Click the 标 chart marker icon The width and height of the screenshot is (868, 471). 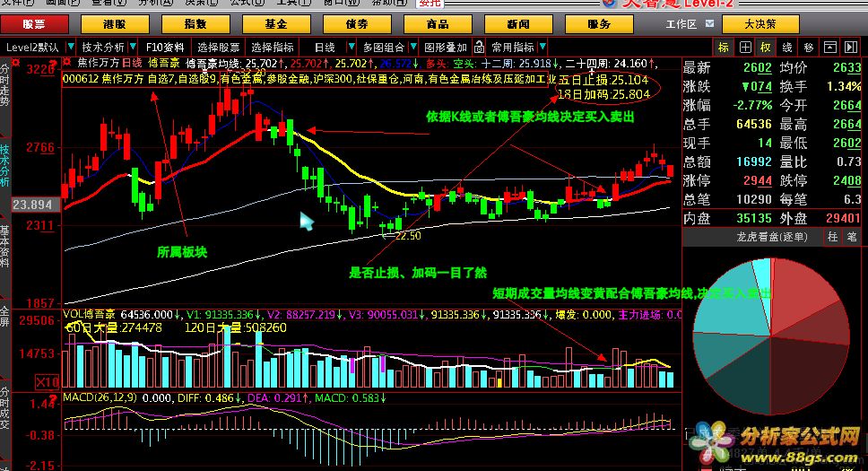723,47
